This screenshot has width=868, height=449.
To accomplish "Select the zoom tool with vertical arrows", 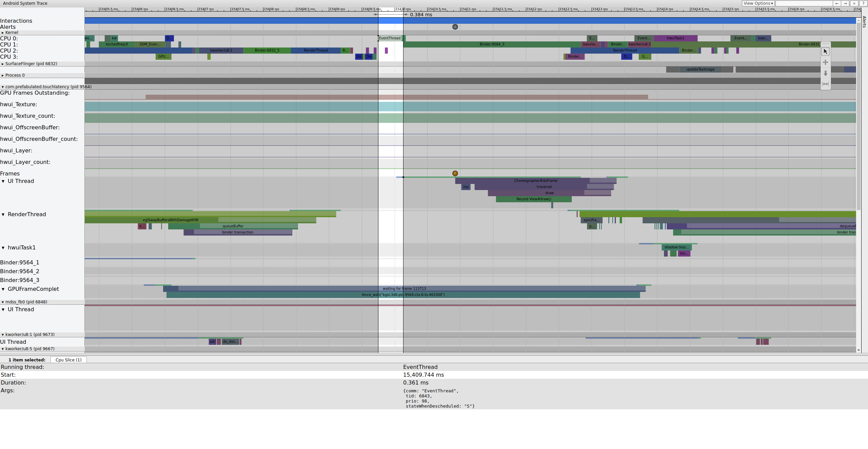I will 825,73.
